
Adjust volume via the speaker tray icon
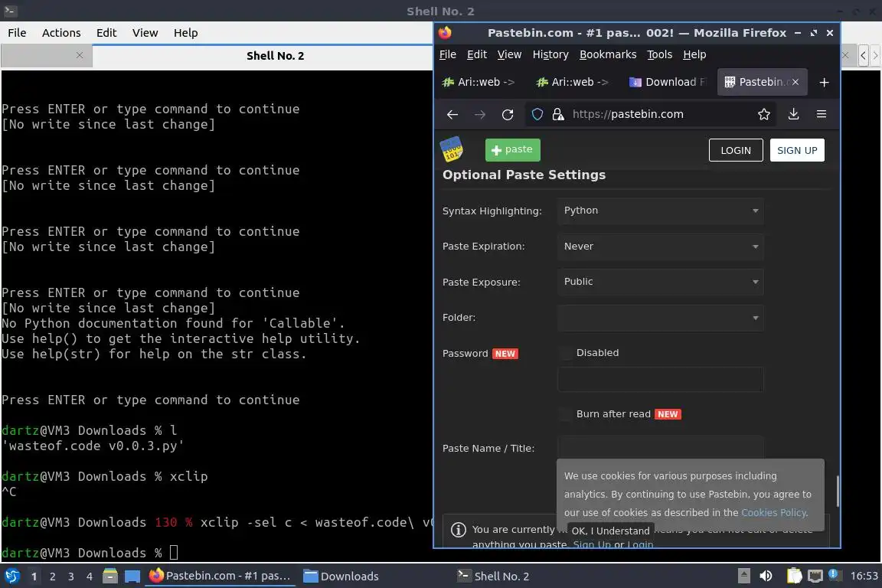point(766,576)
